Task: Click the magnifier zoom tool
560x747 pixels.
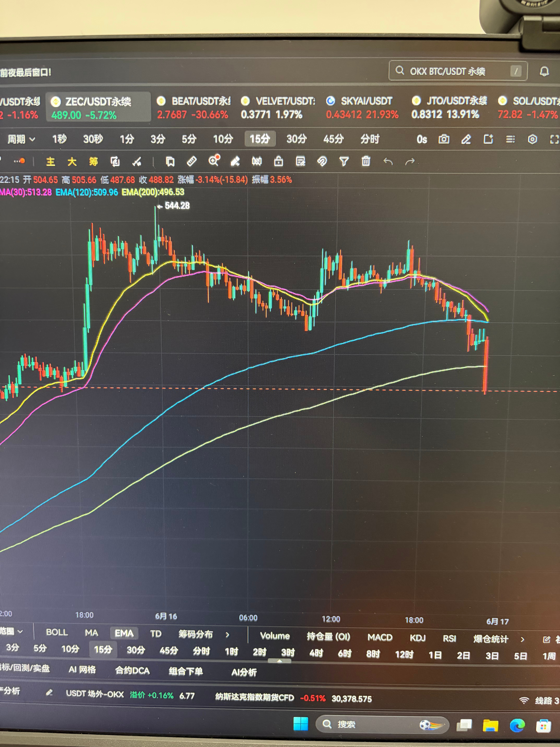Action: coord(214,161)
